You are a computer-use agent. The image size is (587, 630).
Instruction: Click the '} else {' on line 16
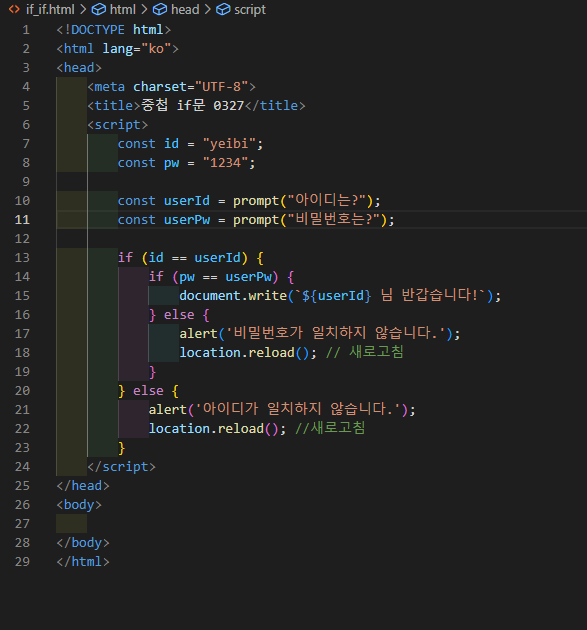coord(179,315)
